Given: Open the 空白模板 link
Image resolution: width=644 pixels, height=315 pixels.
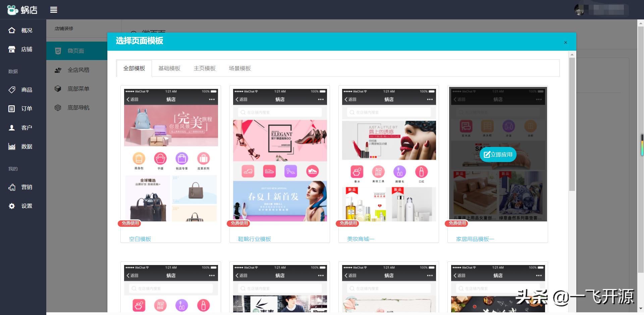Looking at the screenshot, I should pyautogui.click(x=140, y=239).
